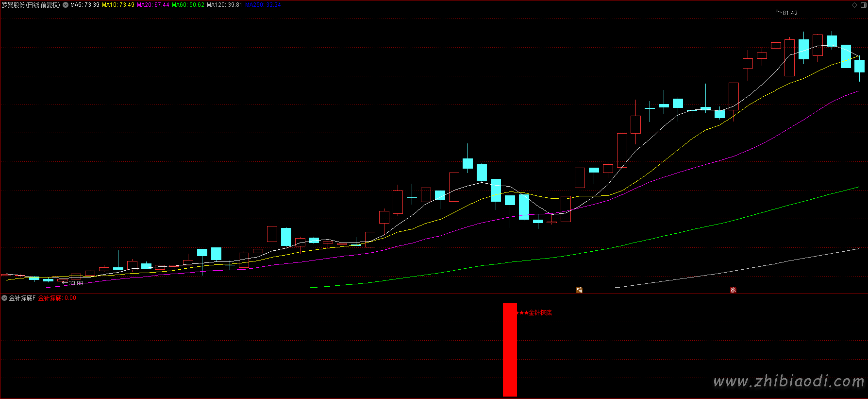Select the yellow MA10 label
The image size is (868, 399).
(x=118, y=5)
